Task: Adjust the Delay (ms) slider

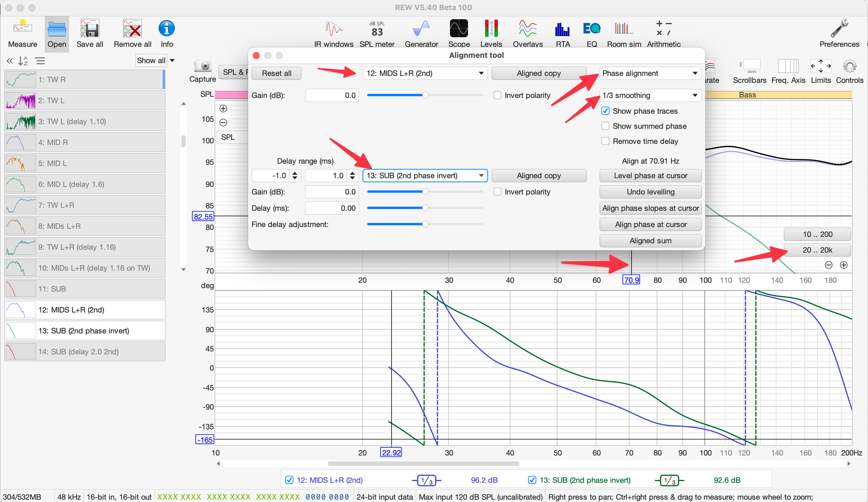Action: 425,208
